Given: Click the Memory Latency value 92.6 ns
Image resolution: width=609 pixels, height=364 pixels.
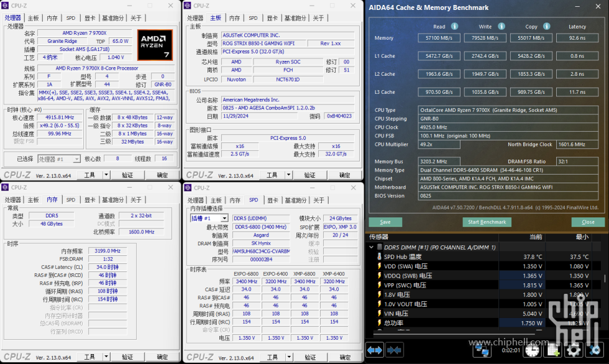Looking at the screenshot, I should point(577,38).
